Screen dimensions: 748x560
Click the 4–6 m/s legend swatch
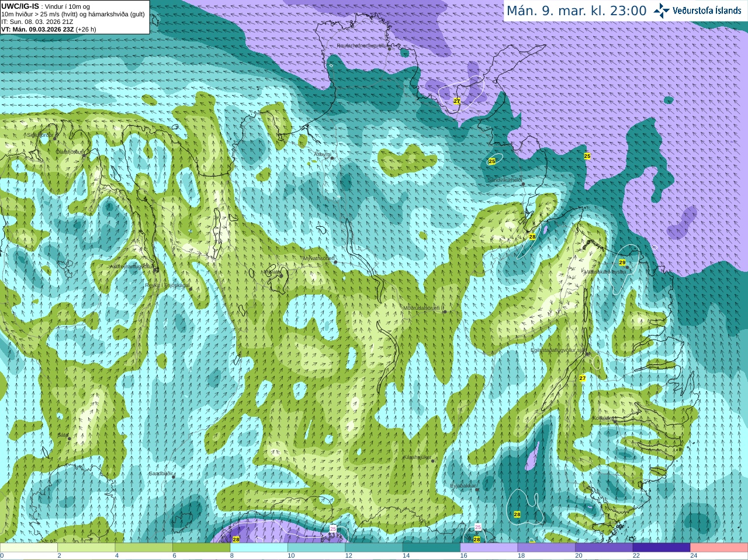click(144, 548)
